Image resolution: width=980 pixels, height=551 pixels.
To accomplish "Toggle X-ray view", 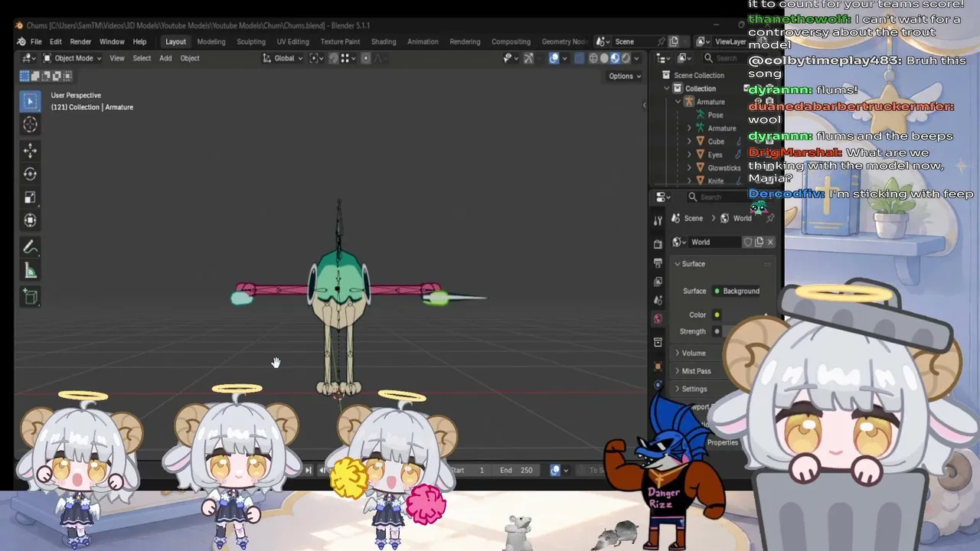I will pos(580,58).
